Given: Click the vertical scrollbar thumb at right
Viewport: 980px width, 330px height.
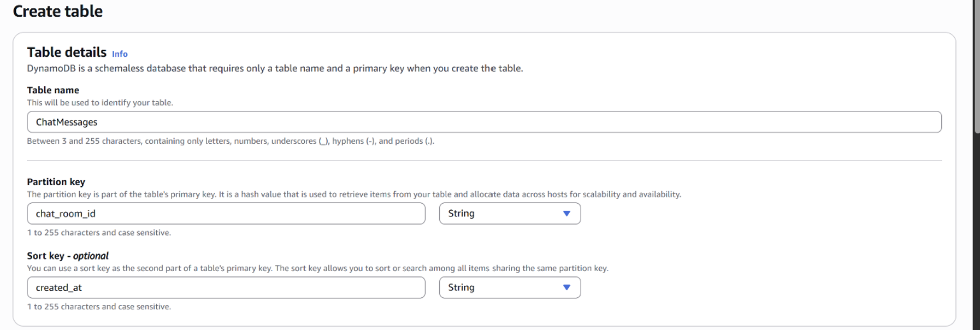Looking at the screenshot, I should (x=977, y=66).
